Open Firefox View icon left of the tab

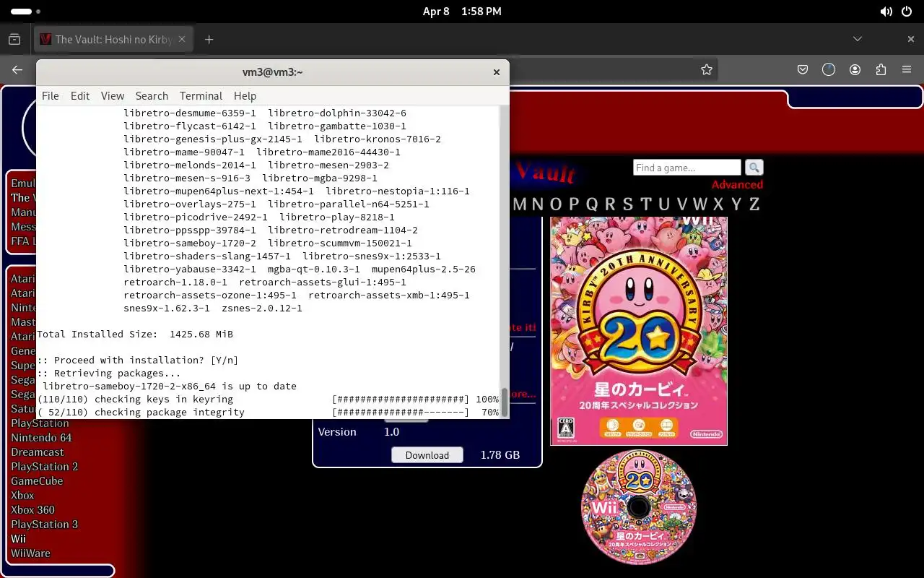(14, 39)
